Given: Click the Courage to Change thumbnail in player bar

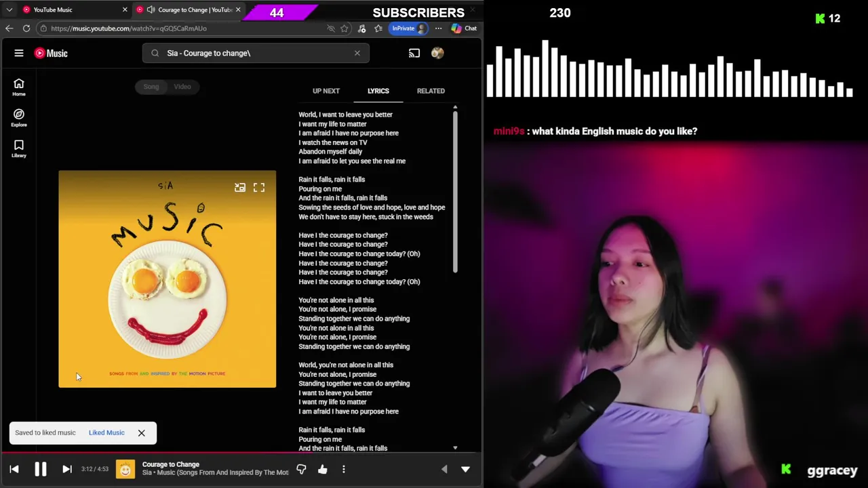Looking at the screenshot, I should pyautogui.click(x=125, y=469).
